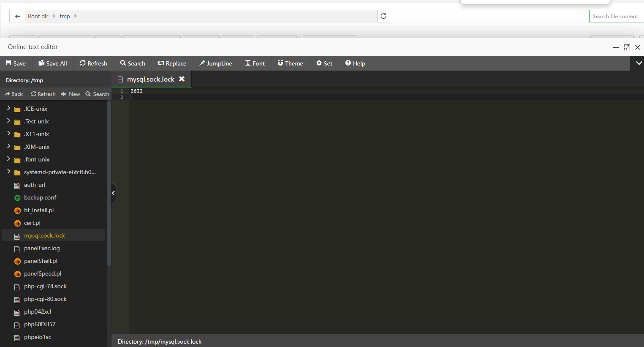Expand the .ICE-unix folder
Screen dimensions: 644x347
click(8, 108)
